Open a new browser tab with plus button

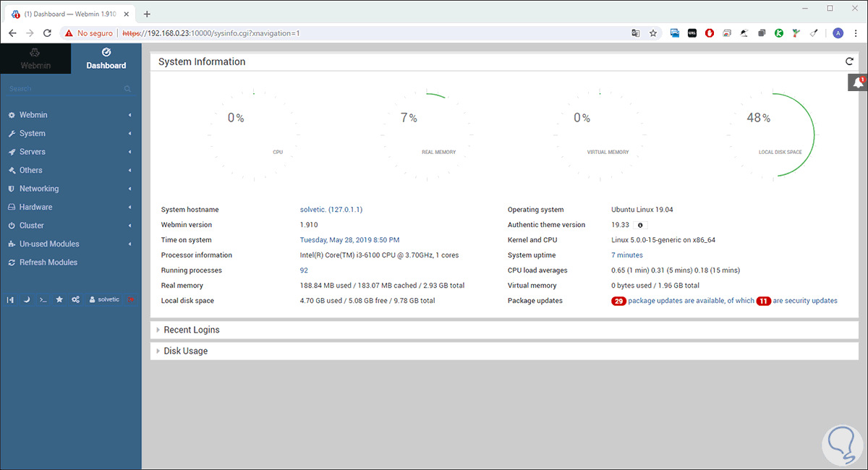click(x=147, y=14)
